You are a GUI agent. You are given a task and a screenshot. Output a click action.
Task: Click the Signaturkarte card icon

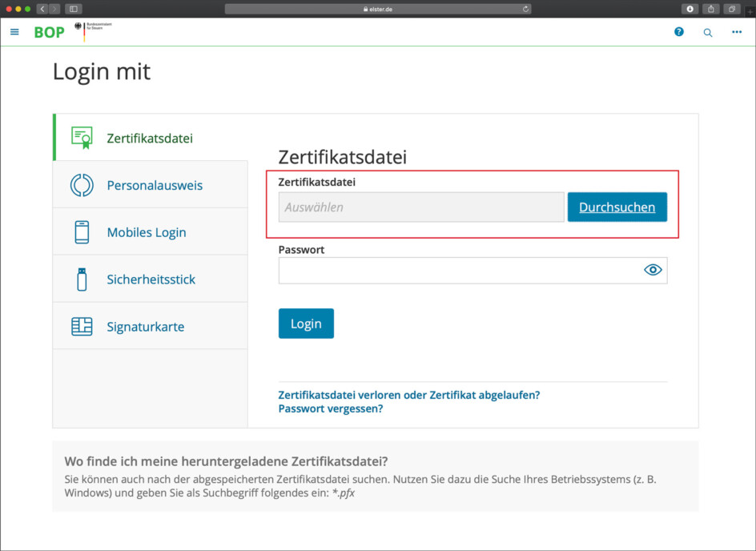click(x=81, y=326)
